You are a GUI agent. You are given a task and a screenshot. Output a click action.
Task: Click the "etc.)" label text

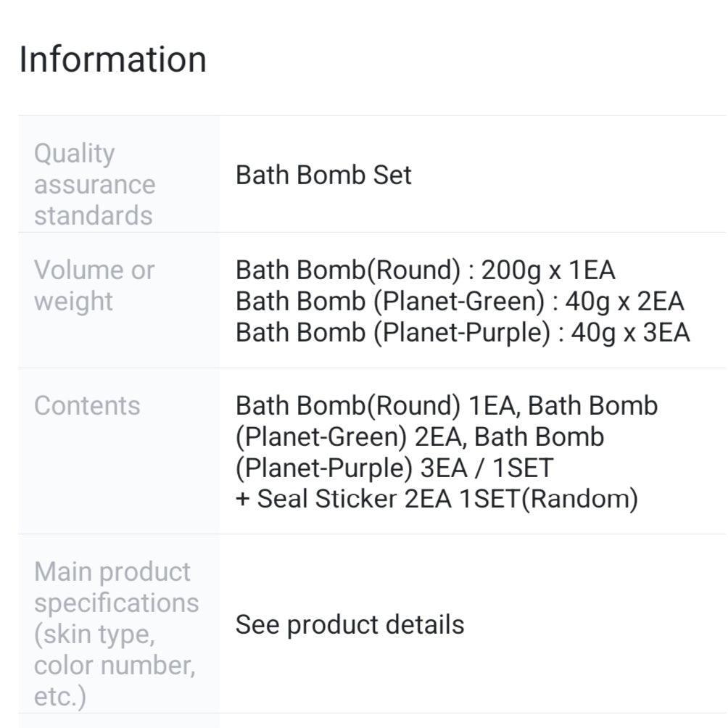click(x=60, y=696)
